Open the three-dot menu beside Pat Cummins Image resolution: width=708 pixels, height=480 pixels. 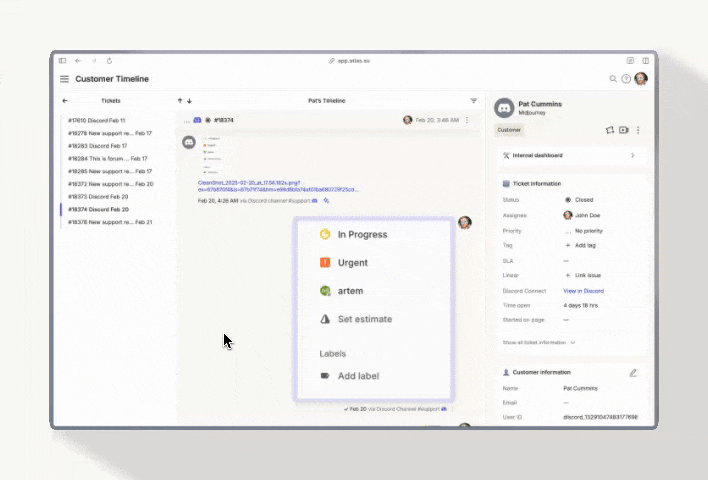pyautogui.click(x=638, y=130)
